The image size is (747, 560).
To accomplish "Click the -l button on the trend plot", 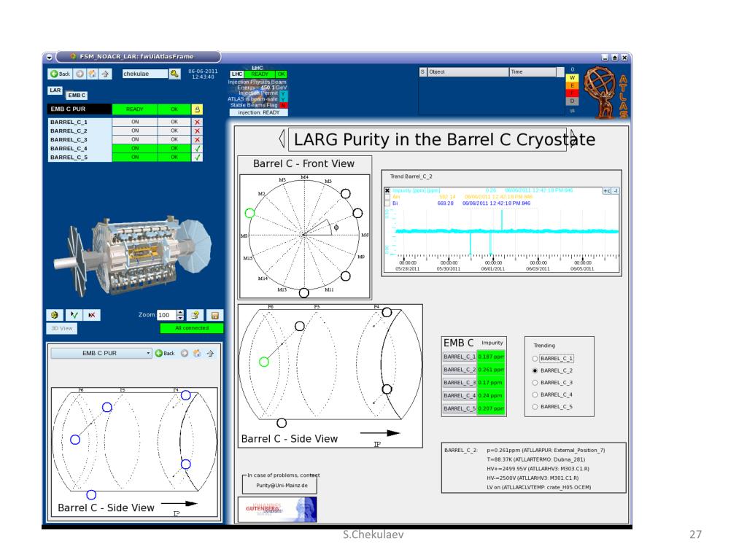I will point(616,190).
